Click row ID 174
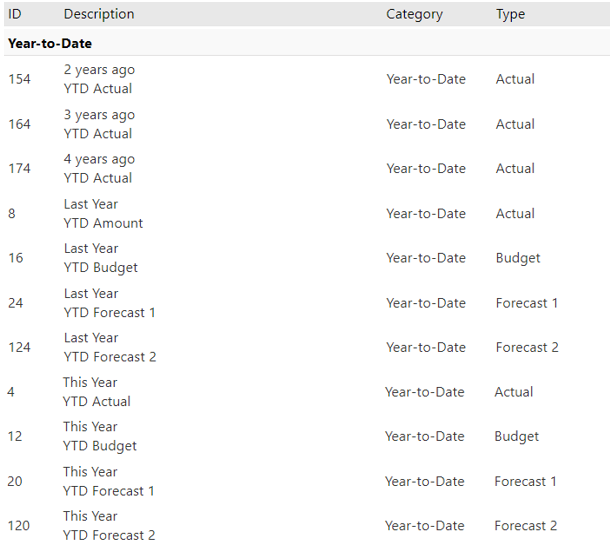The width and height of the screenshot is (613, 548). point(19,168)
